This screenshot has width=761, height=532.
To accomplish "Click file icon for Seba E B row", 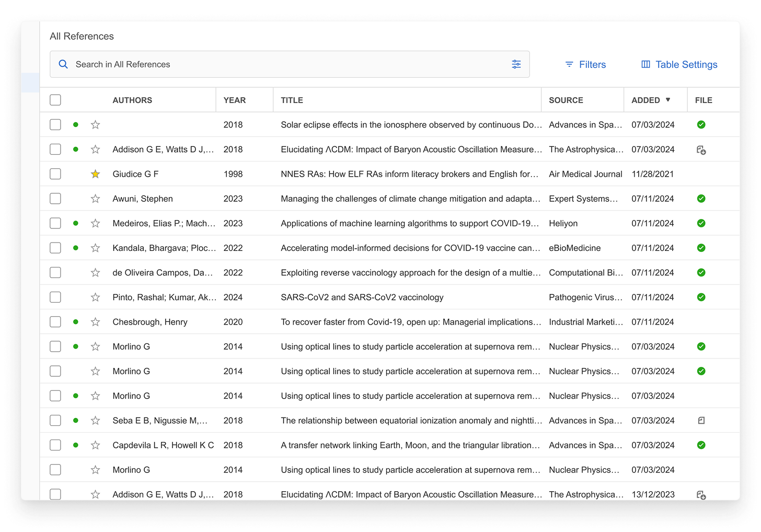I will point(701,421).
